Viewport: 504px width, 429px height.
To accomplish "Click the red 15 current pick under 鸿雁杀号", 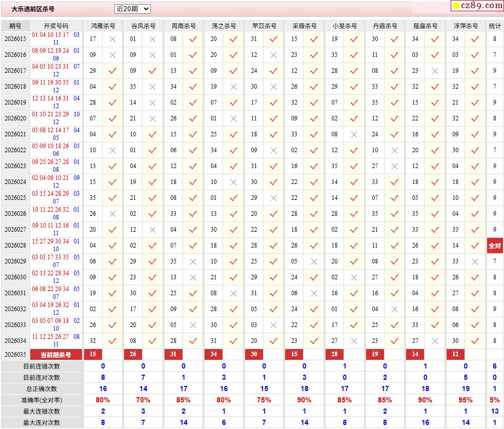I will (x=93, y=354).
